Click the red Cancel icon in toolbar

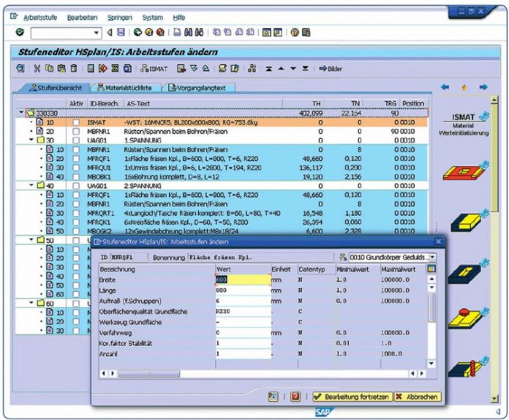click(160, 32)
